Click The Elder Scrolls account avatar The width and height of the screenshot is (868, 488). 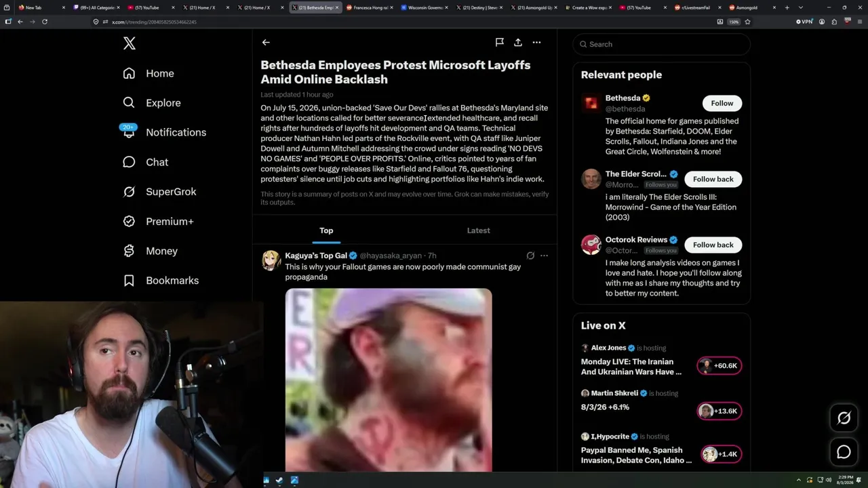pyautogui.click(x=591, y=179)
